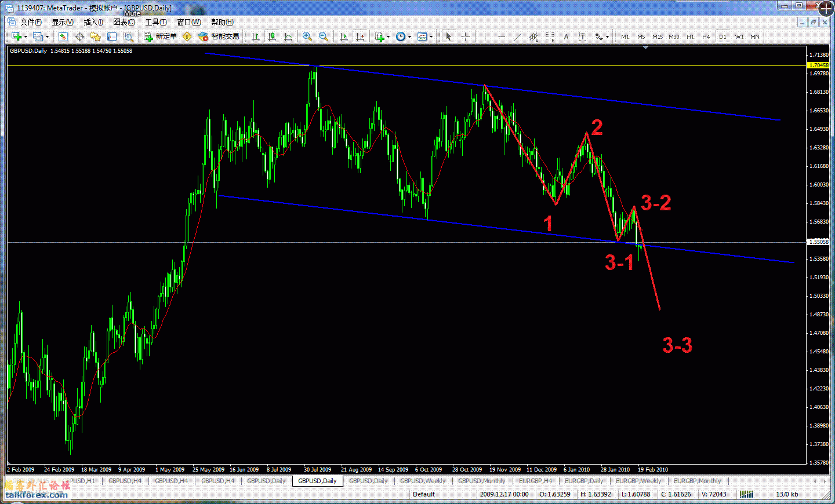
Task: Open the 插入 (Insert) menu
Action: [93, 22]
